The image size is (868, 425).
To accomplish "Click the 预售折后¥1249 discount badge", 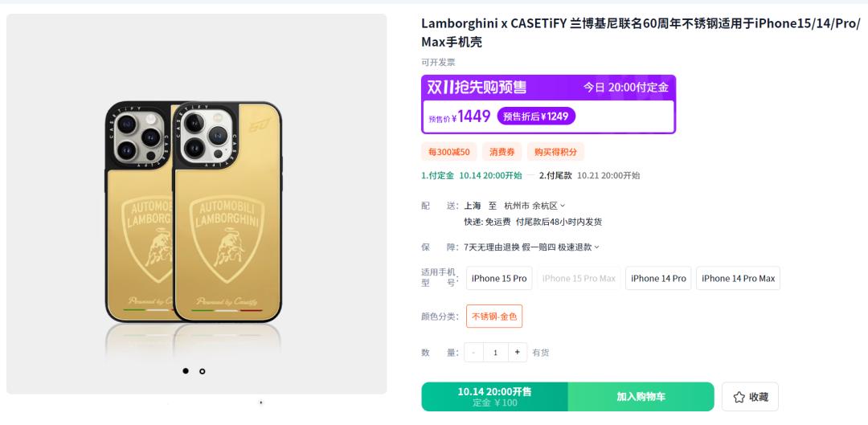I will (536, 116).
